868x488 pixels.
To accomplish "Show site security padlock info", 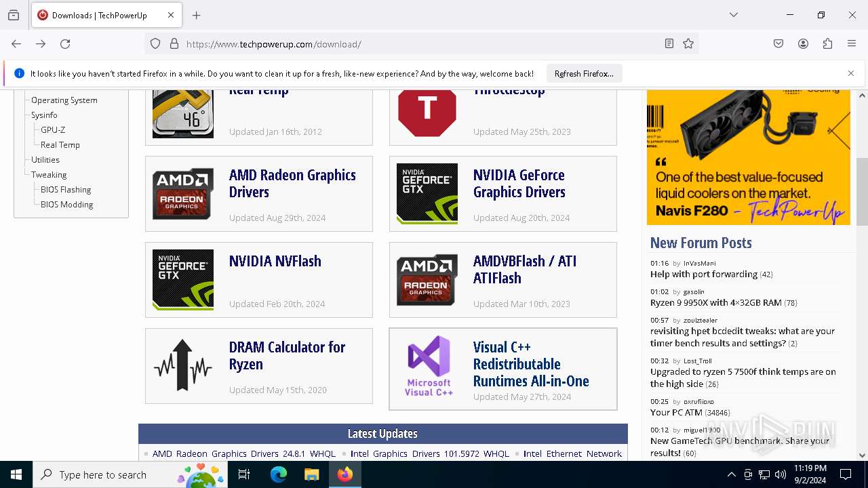I will click(174, 44).
